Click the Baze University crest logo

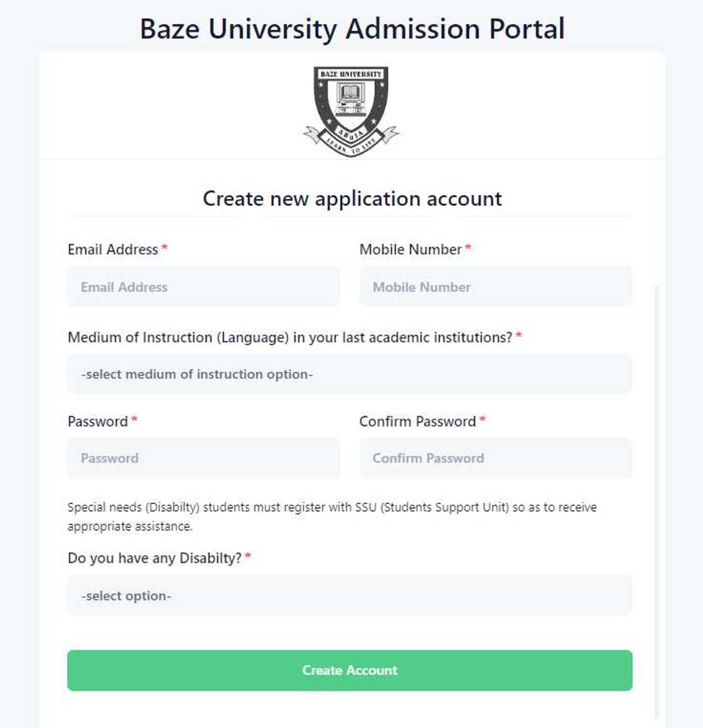(x=351, y=107)
